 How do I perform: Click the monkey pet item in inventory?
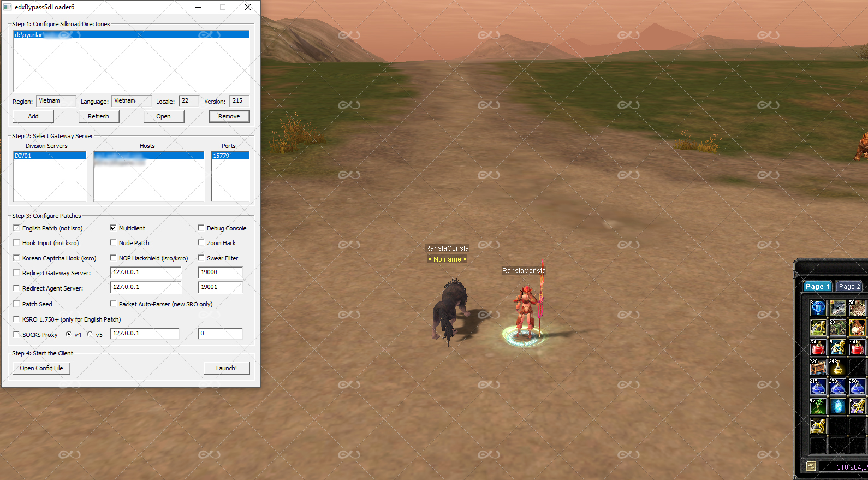coord(857,328)
